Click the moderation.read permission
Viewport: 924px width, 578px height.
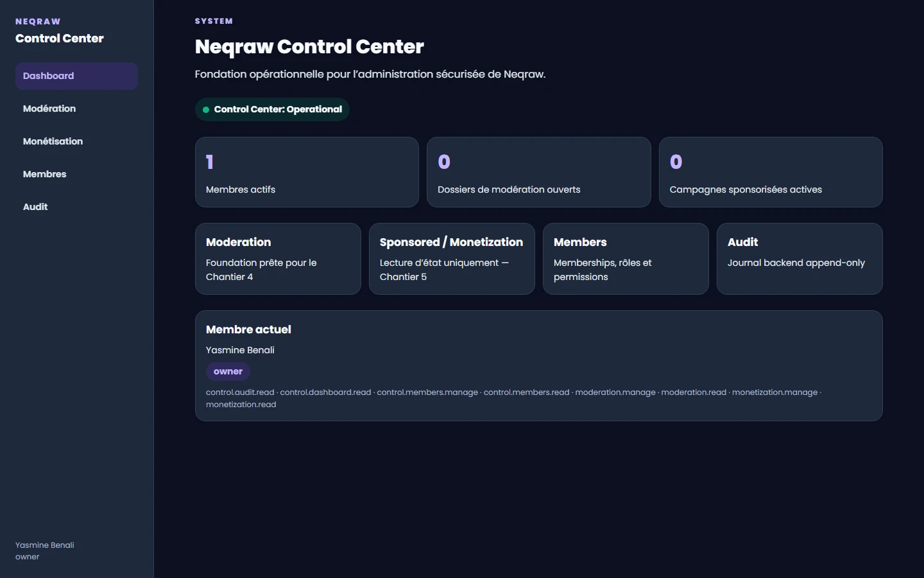(694, 392)
